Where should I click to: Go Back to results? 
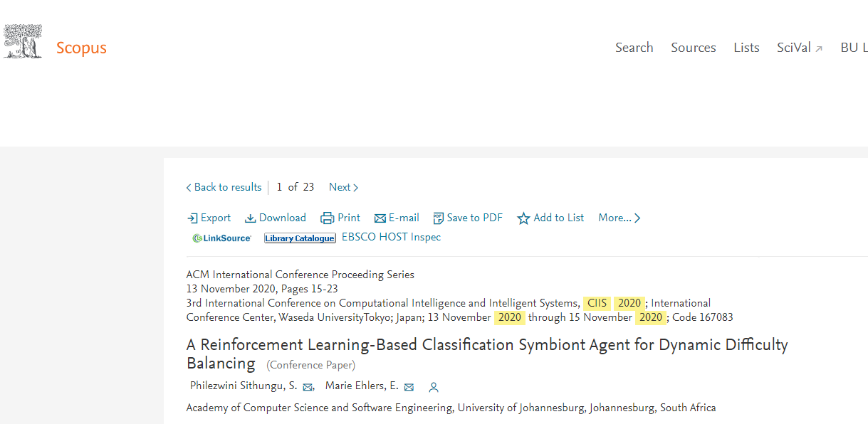(x=224, y=187)
